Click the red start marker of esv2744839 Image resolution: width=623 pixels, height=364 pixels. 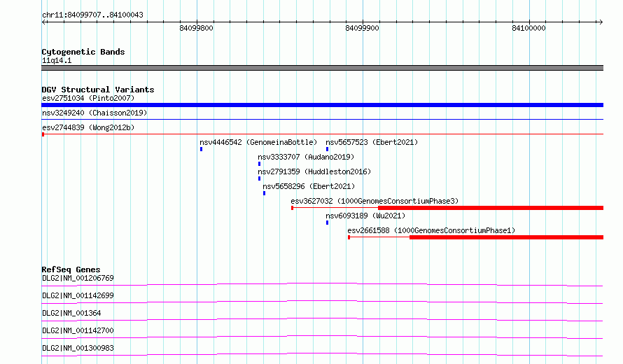(x=43, y=134)
